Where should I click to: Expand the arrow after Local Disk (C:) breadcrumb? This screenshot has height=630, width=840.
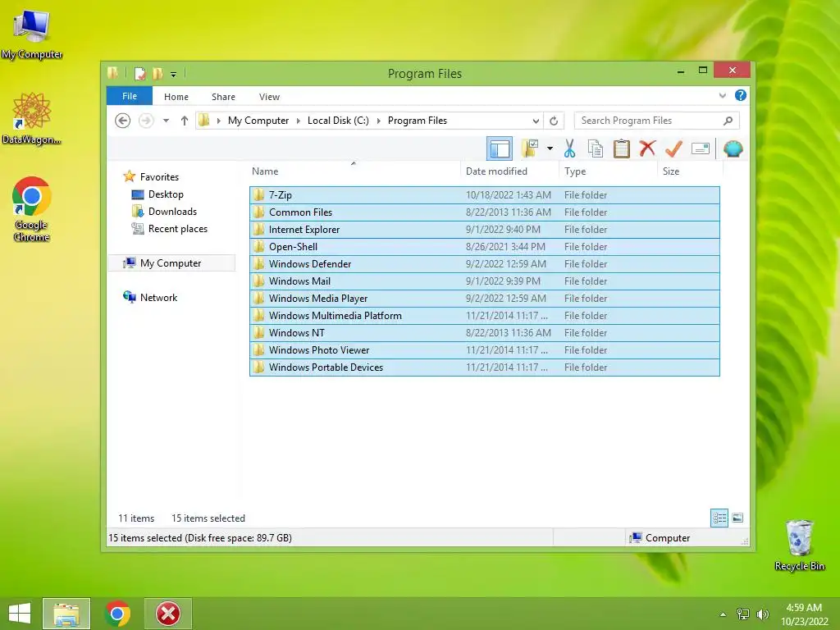379,121
